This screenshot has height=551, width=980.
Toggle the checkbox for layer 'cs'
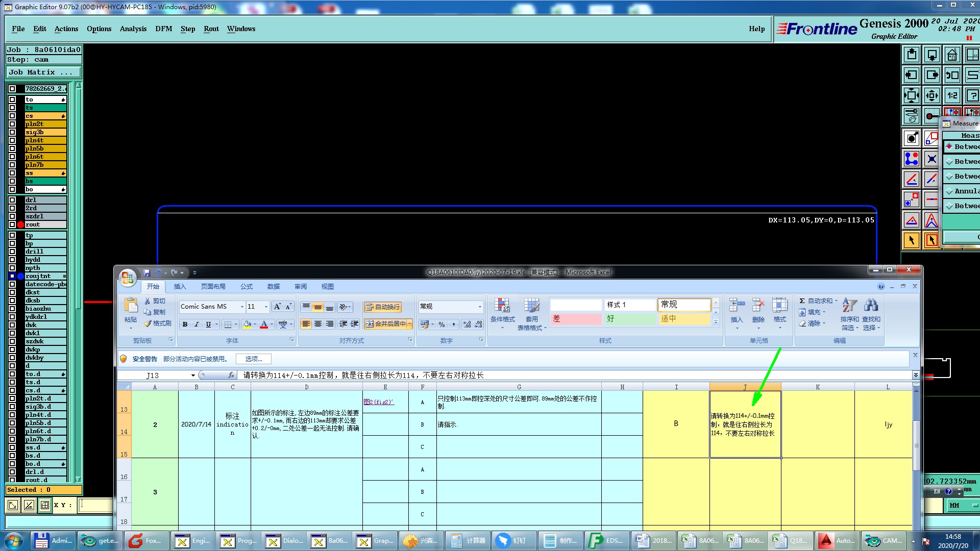pos(12,116)
